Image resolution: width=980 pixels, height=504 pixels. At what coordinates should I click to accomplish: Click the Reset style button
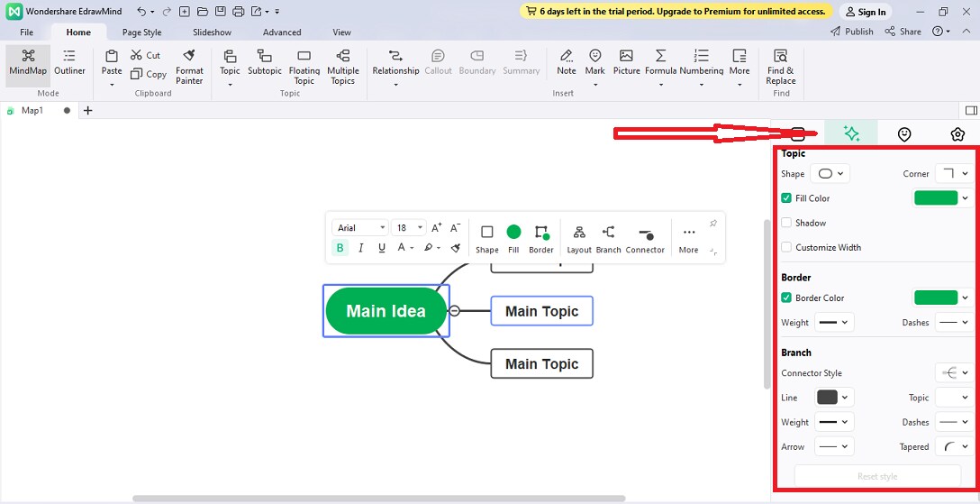877,476
